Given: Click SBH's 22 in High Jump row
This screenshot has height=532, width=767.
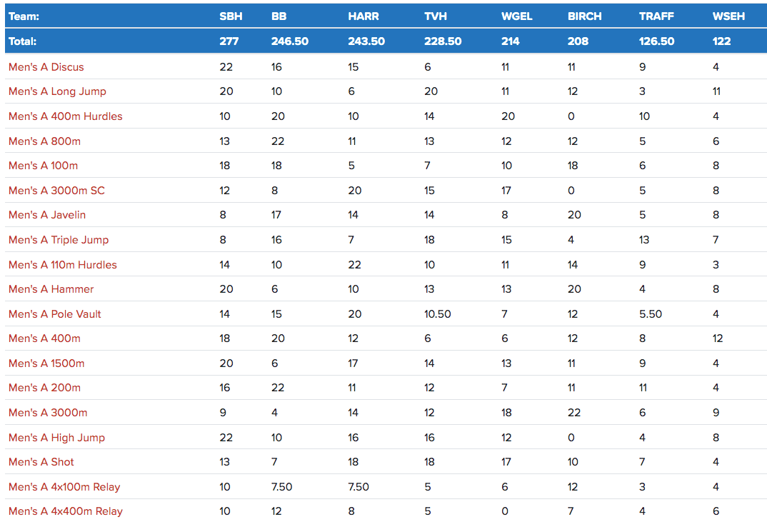Looking at the screenshot, I should [x=226, y=438].
